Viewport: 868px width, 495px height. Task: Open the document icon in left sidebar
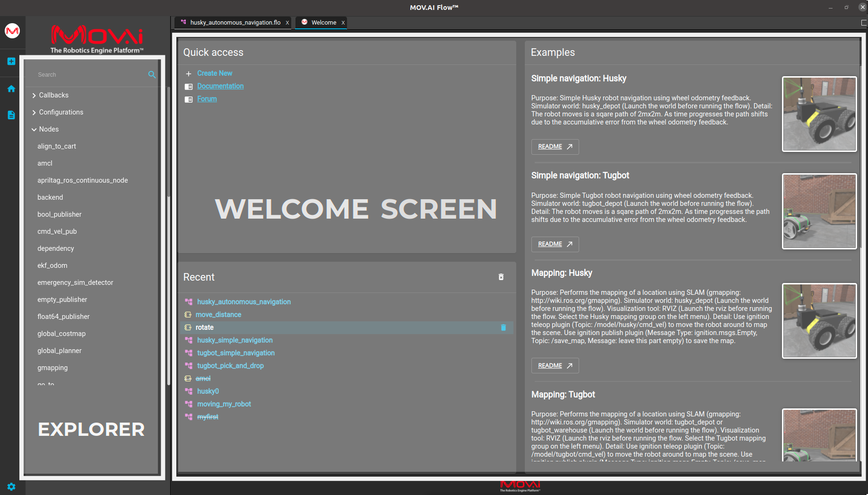(x=11, y=115)
